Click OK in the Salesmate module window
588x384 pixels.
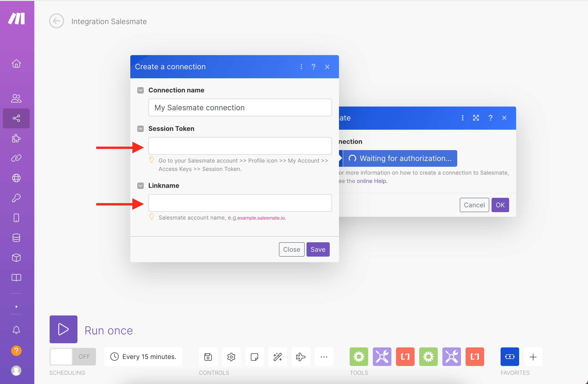click(500, 205)
